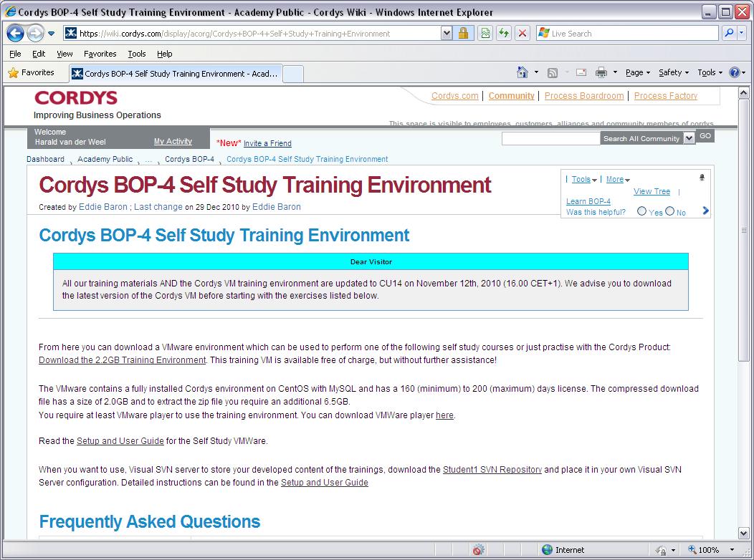Open the wiki page More dropdown
This screenshot has width=754, height=560.
pyautogui.click(x=618, y=179)
